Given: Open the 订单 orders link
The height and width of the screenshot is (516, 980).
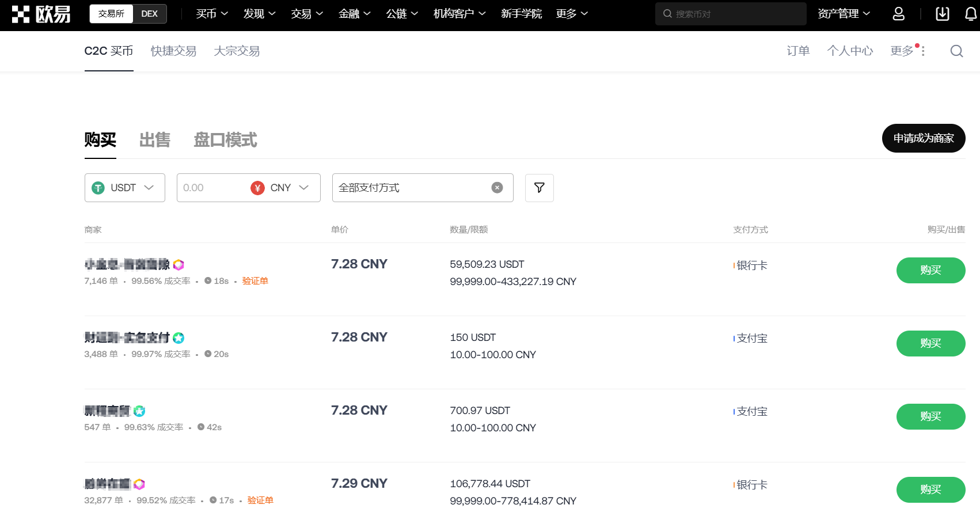Looking at the screenshot, I should [x=798, y=51].
